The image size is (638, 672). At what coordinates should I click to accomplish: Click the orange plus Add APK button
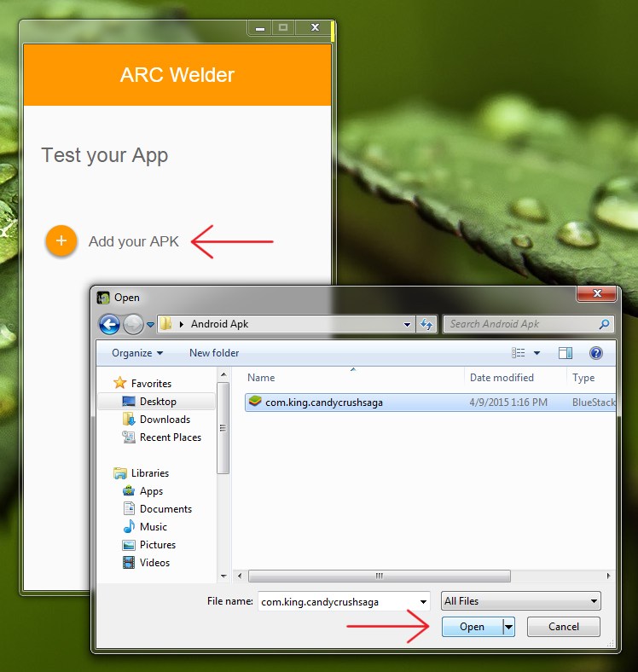pos(61,240)
